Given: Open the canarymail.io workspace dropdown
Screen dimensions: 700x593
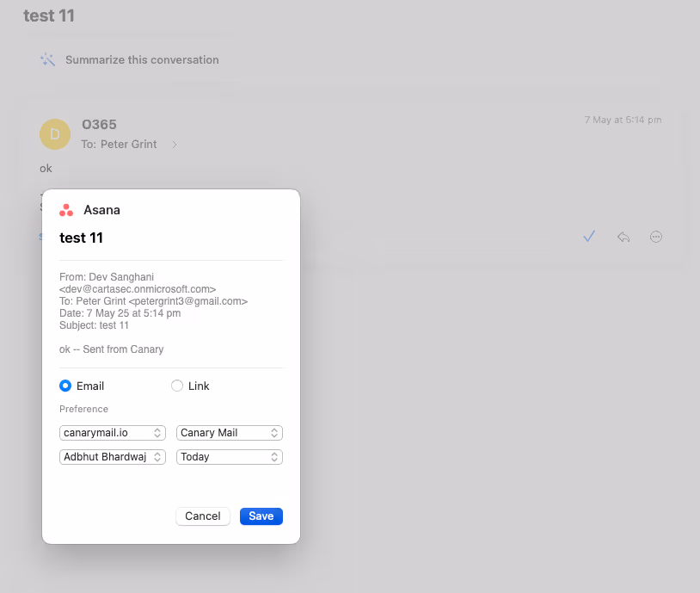Looking at the screenshot, I should click(113, 433).
